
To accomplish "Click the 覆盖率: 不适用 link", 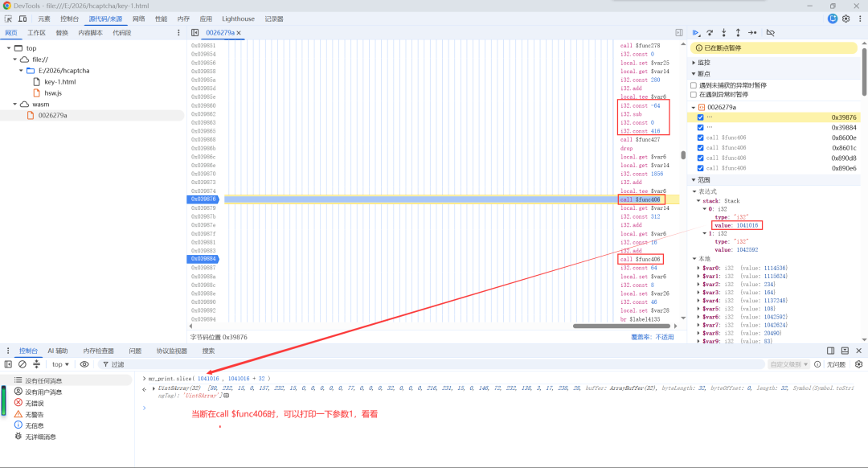I will (x=653, y=337).
